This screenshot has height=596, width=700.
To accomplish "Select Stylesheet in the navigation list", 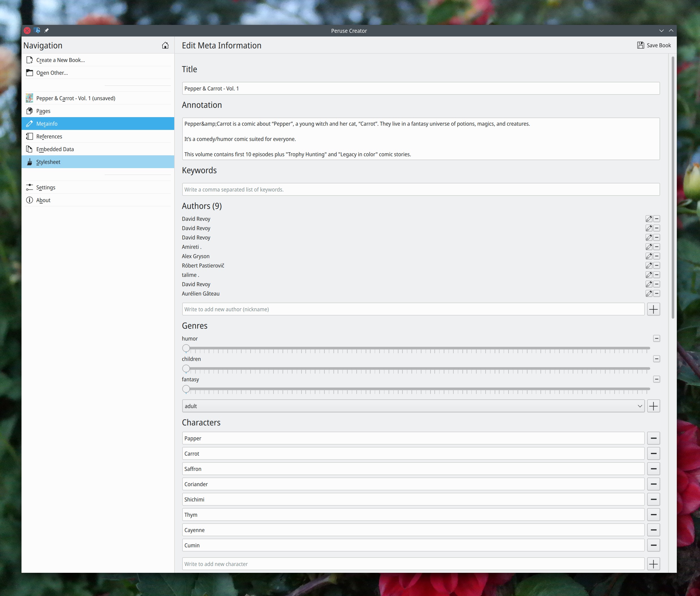I will tap(48, 162).
